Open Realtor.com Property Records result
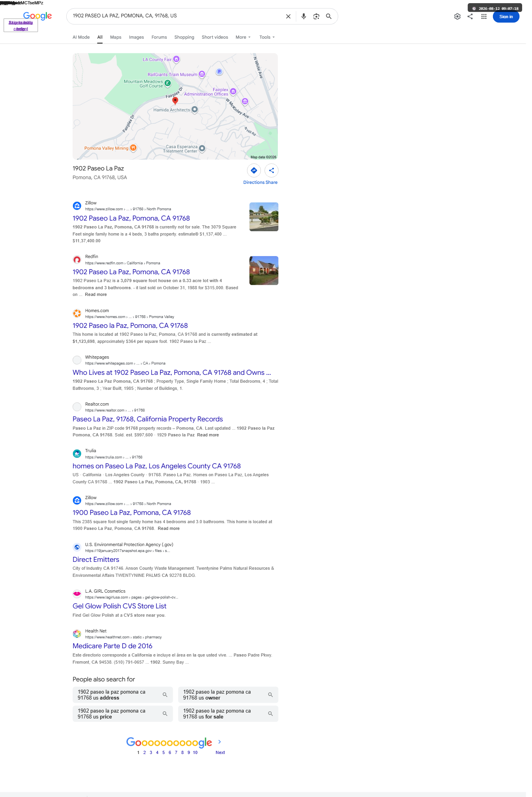Screen dimensions: 532x797 coord(148,419)
